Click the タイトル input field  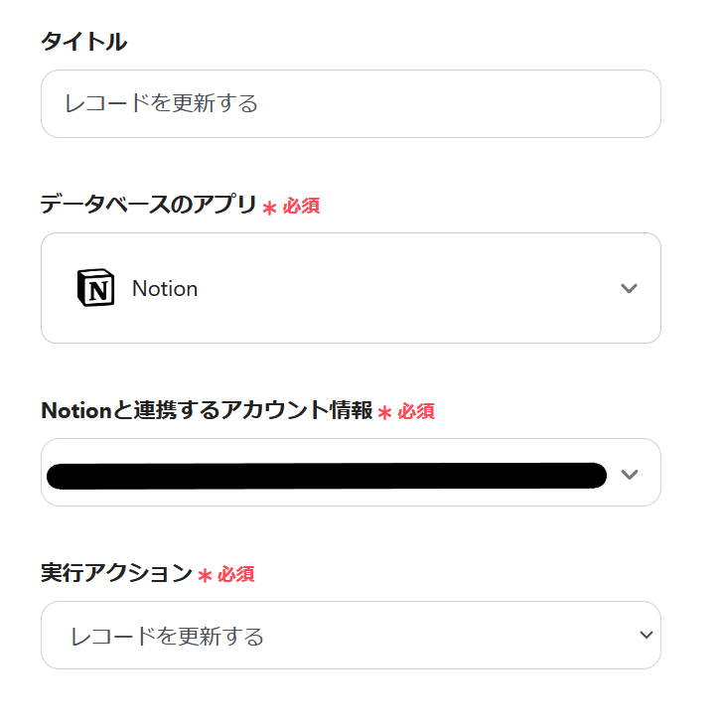point(350,103)
